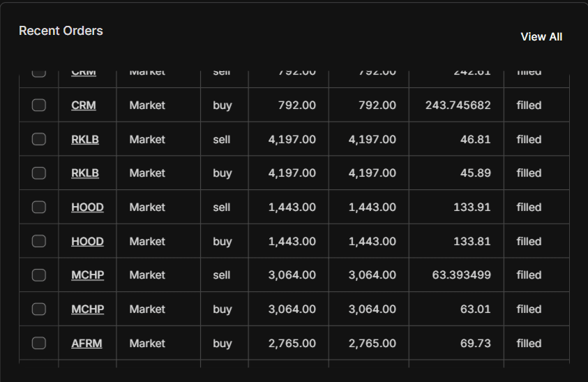Screen dimensions: 588x382
Task: Select the 243.745682 price cell
Action: (x=456, y=105)
